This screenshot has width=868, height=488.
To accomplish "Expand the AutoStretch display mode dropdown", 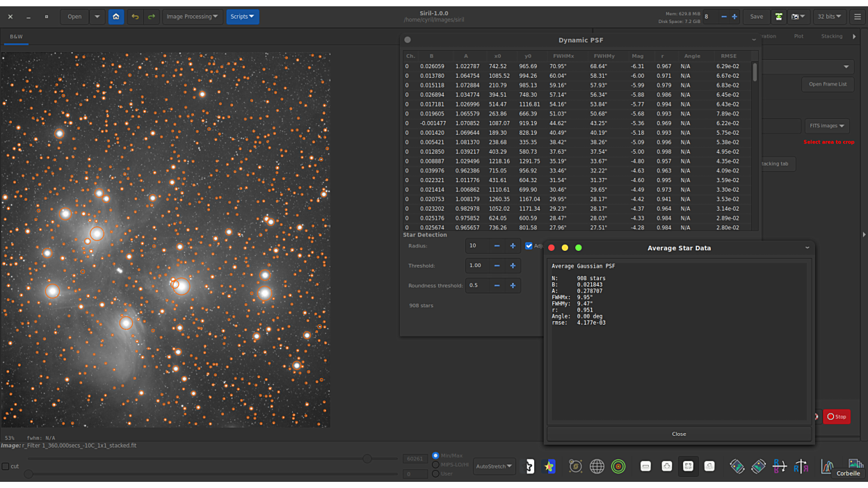I will click(494, 466).
